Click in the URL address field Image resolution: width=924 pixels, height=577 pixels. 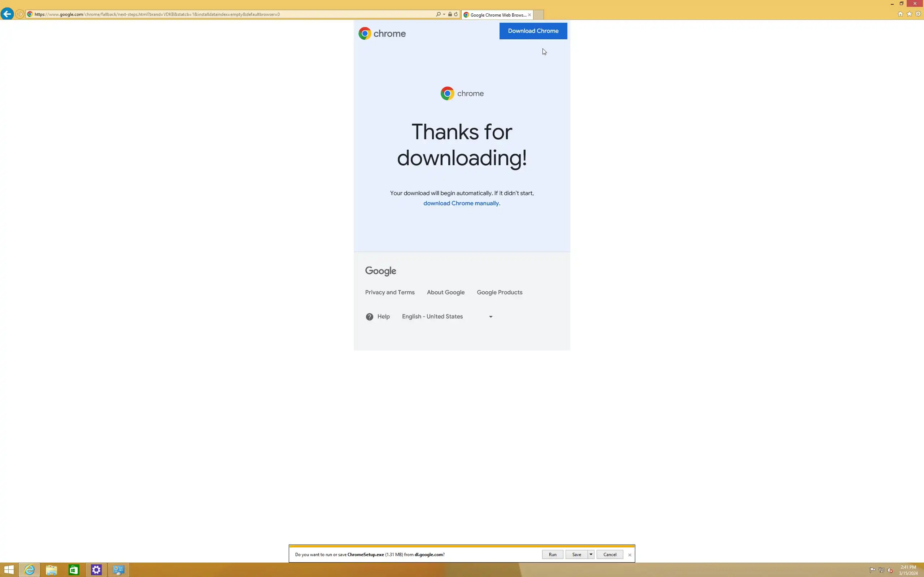[x=229, y=14]
